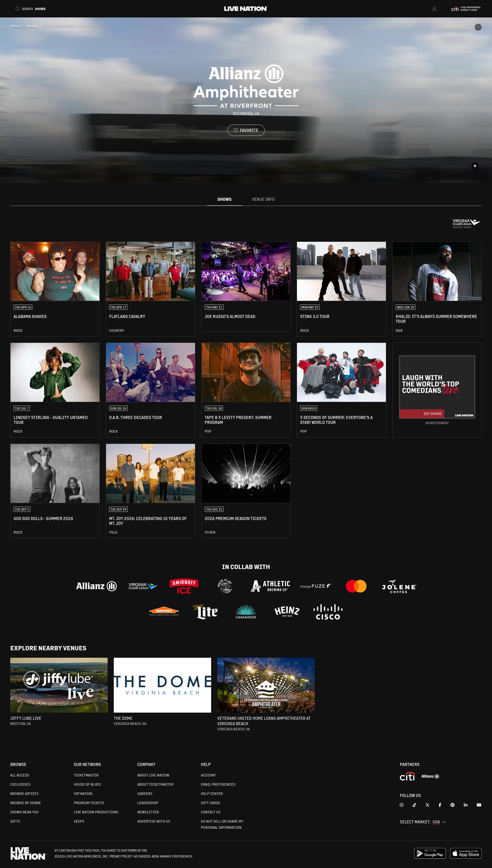The width and height of the screenshot is (492, 868).
Task: Click the Servpro sponsor logo
Action: [x=164, y=611]
